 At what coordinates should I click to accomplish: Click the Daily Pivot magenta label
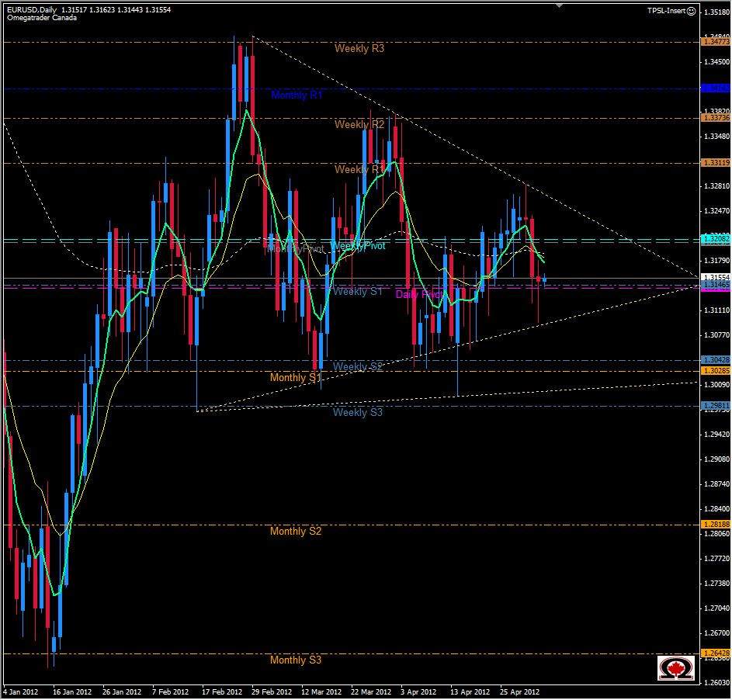(420, 293)
